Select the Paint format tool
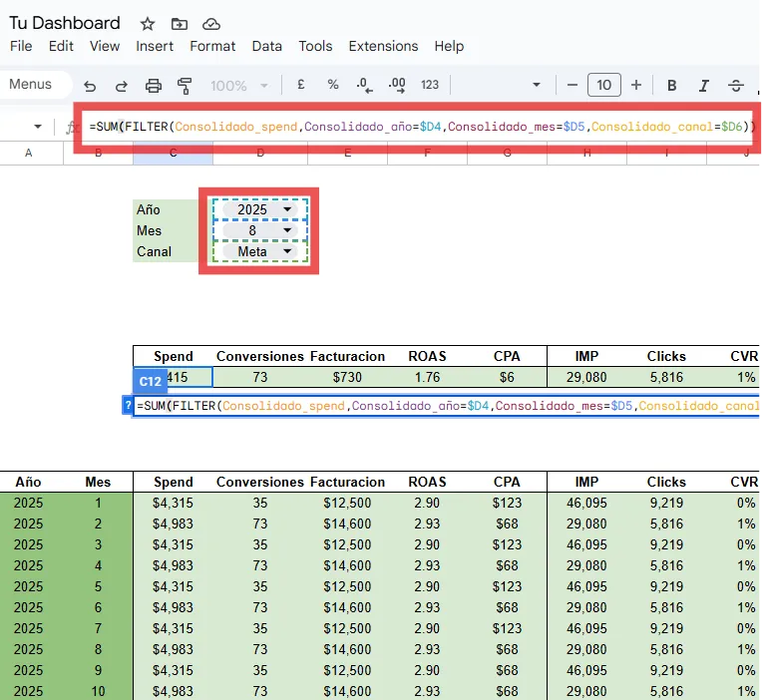 [x=184, y=86]
